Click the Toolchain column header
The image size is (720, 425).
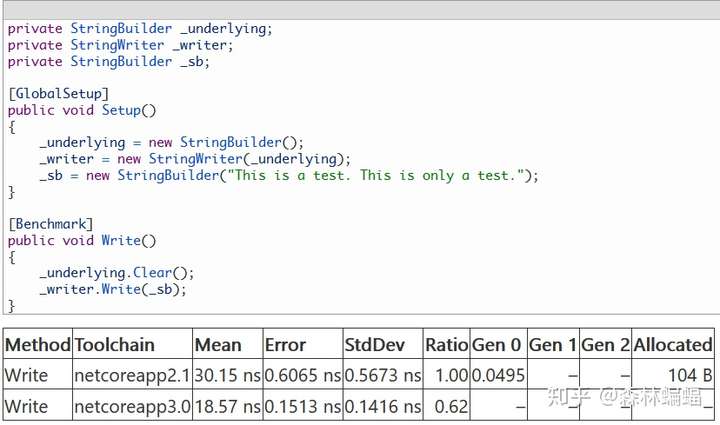[114, 345]
